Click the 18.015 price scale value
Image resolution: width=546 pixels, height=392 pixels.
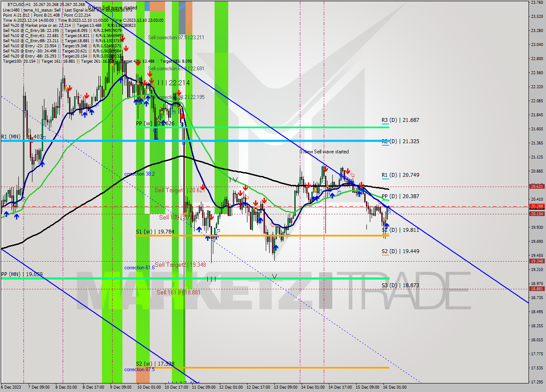click(x=537, y=340)
